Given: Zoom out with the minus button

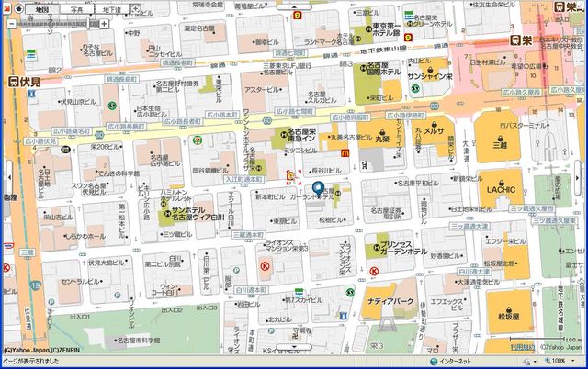Looking at the screenshot, I should click(x=11, y=24).
